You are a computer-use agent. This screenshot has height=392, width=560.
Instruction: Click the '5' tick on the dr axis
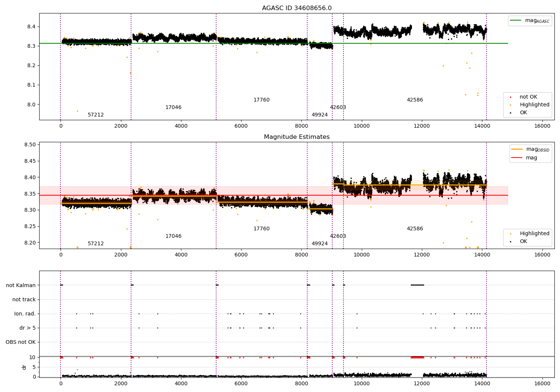34,367
